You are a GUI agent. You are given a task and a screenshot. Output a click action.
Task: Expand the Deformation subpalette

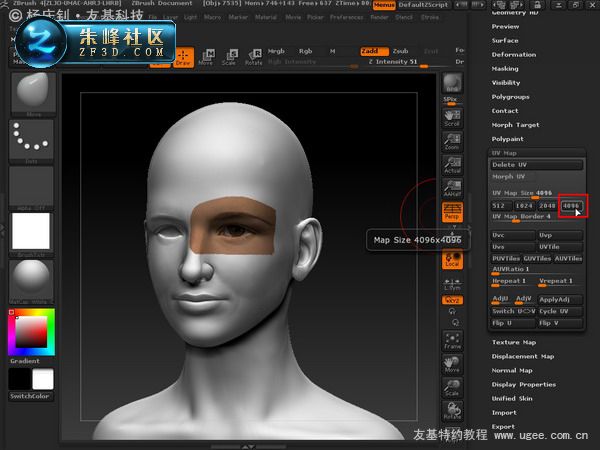[x=514, y=55]
